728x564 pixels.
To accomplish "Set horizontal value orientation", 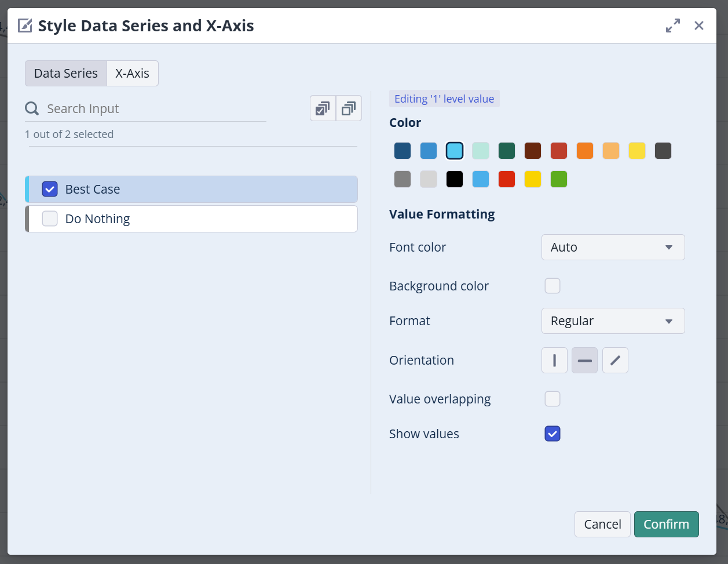I will 584,361.
